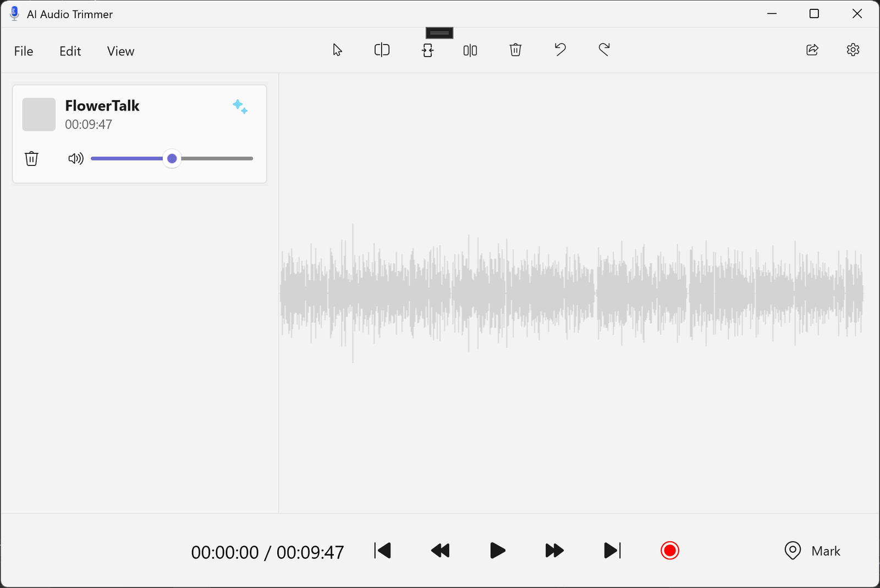Add a marker with the Mark button
Image resolution: width=880 pixels, height=588 pixels.
(812, 551)
